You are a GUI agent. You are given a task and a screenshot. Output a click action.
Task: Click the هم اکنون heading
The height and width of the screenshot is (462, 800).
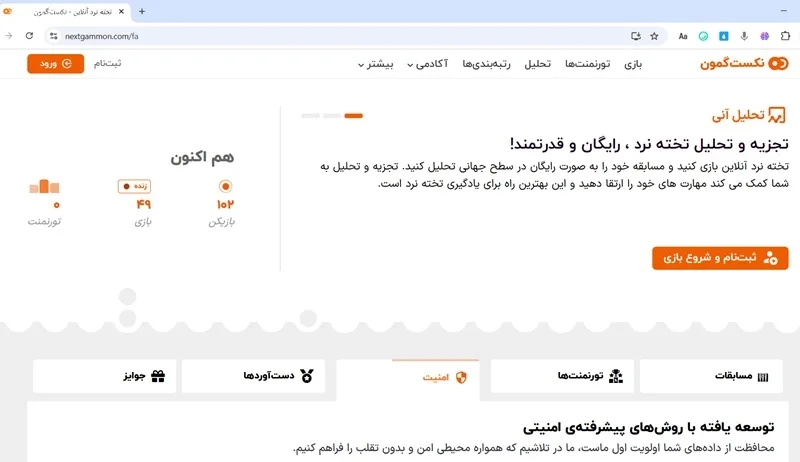tap(202, 157)
